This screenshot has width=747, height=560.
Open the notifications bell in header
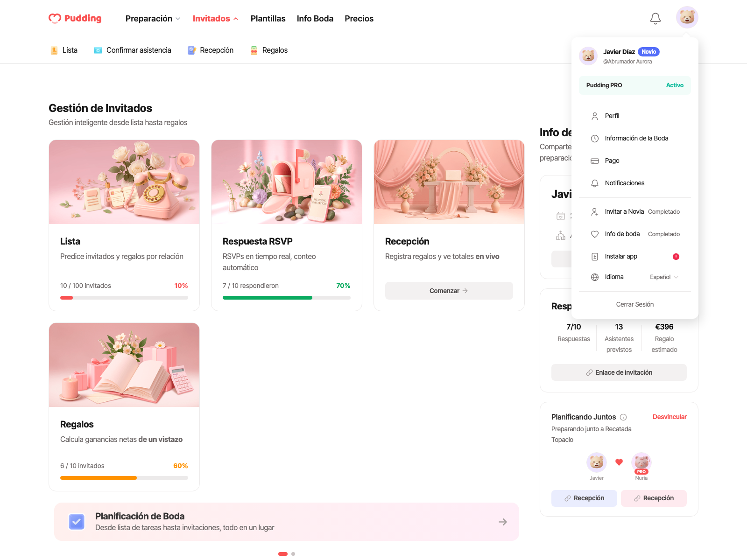click(x=655, y=18)
